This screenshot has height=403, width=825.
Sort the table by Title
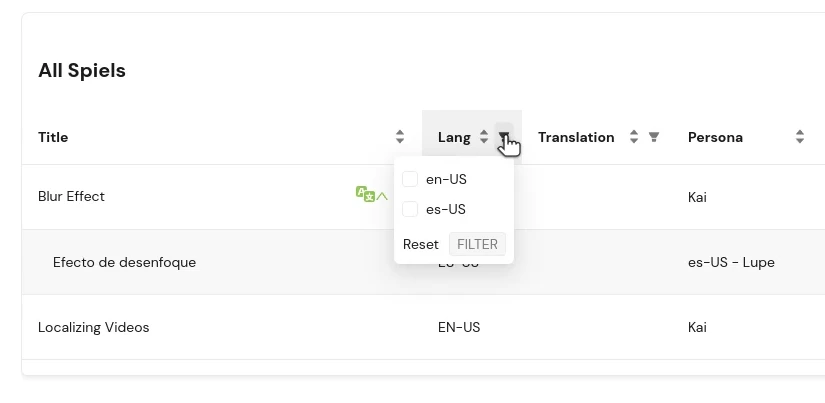click(400, 137)
